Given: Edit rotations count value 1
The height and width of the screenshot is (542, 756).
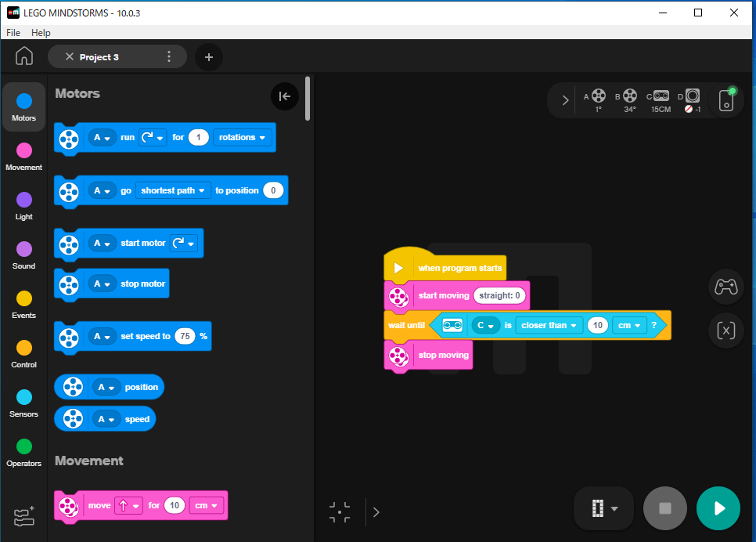Looking at the screenshot, I should pos(198,138).
